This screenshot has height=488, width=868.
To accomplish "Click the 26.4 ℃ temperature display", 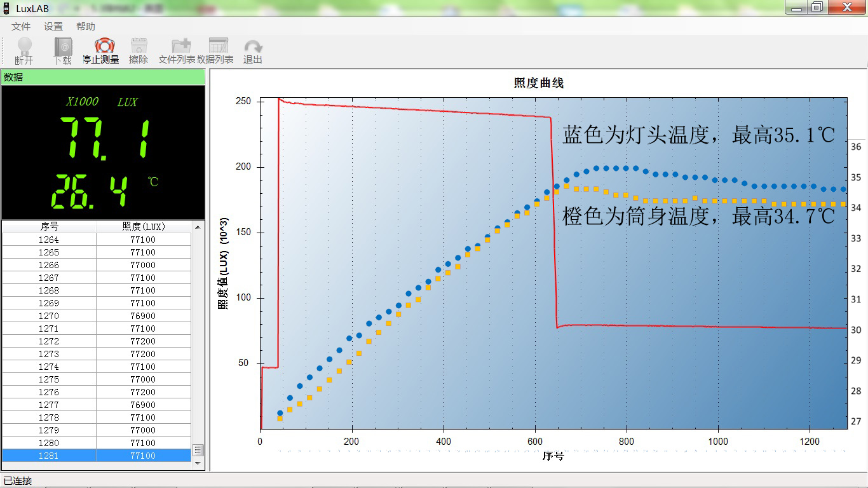I will [x=90, y=193].
